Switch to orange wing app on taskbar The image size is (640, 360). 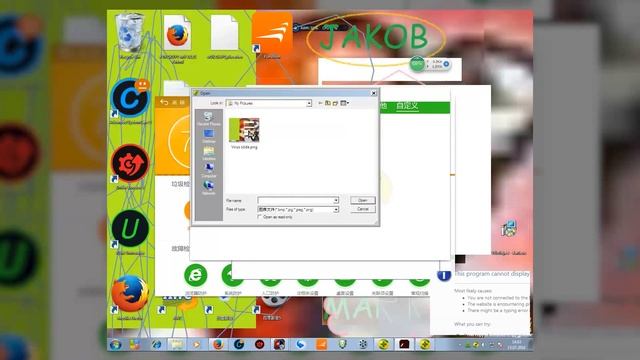(322, 344)
